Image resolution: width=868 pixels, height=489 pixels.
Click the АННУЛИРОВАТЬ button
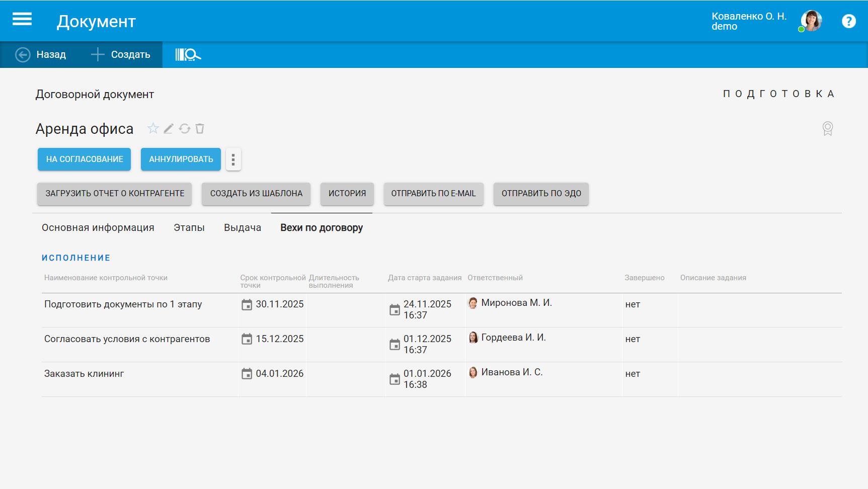click(181, 159)
